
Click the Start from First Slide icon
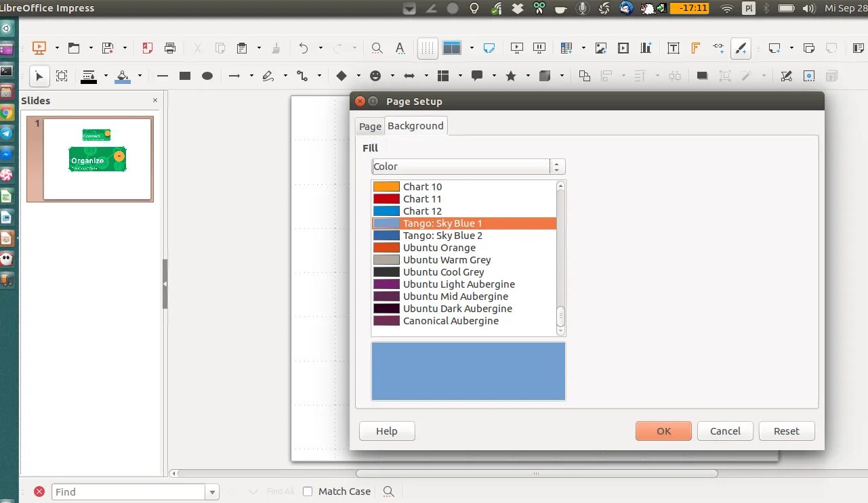(x=516, y=47)
